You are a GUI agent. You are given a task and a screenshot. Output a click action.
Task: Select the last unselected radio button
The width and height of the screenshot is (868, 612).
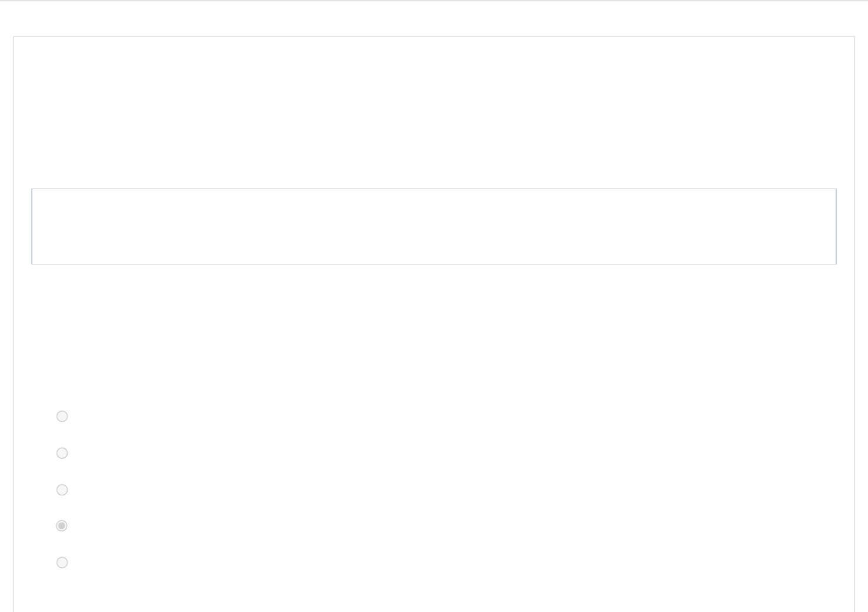pyautogui.click(x=62, y=563)
